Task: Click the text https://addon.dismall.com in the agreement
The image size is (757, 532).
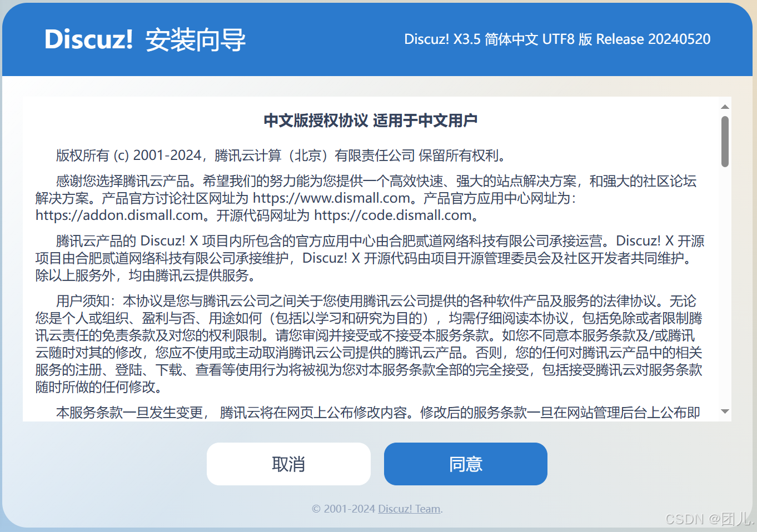Action: 119,215
